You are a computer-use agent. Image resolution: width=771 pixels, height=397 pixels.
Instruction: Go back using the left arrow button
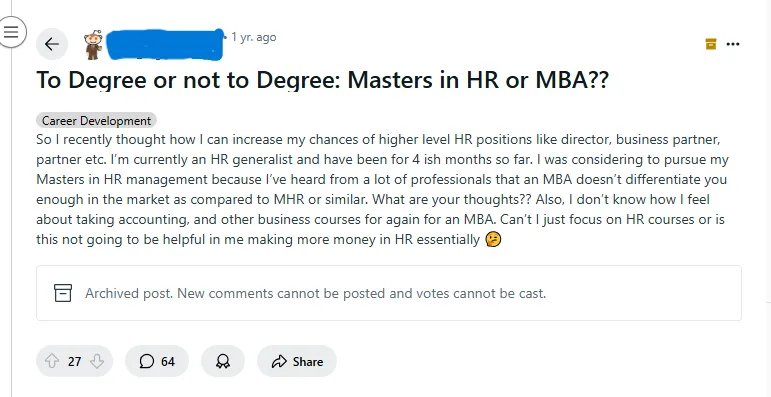tap(52, 44)
